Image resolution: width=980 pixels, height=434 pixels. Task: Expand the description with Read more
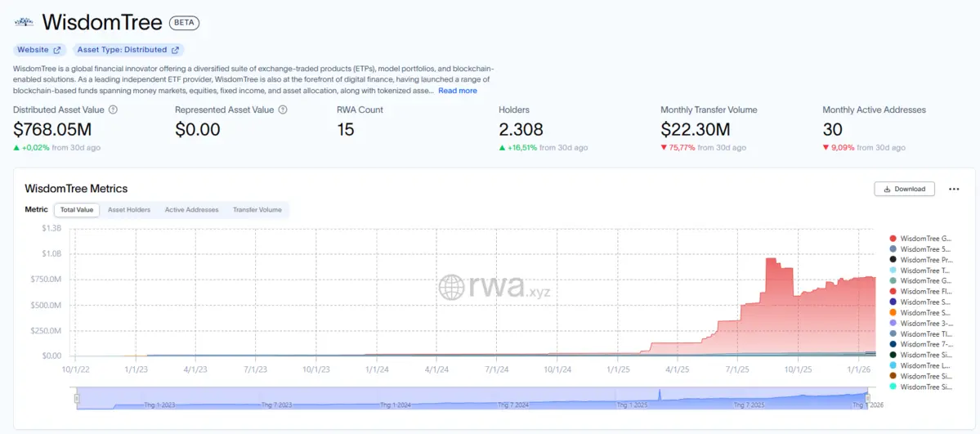458,91
